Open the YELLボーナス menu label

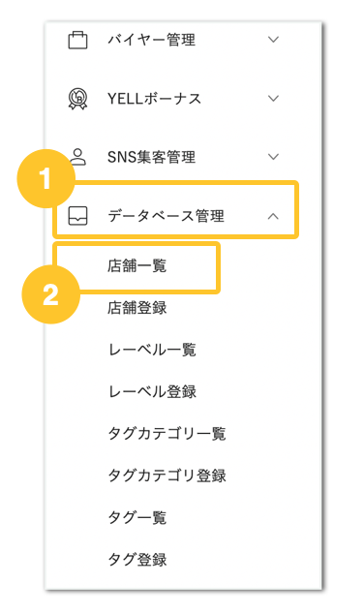(154, 98)
